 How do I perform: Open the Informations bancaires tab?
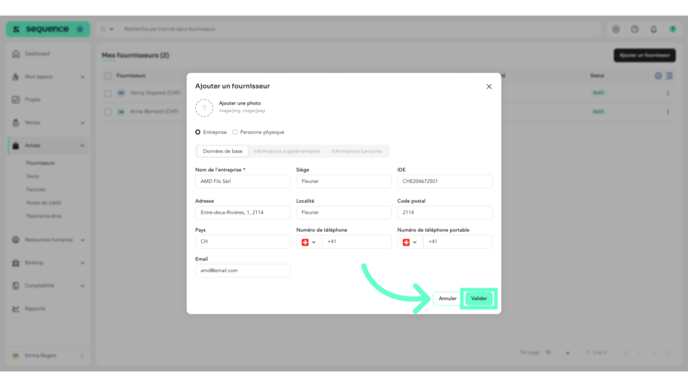pyautogui.click(x=357, y=151)
